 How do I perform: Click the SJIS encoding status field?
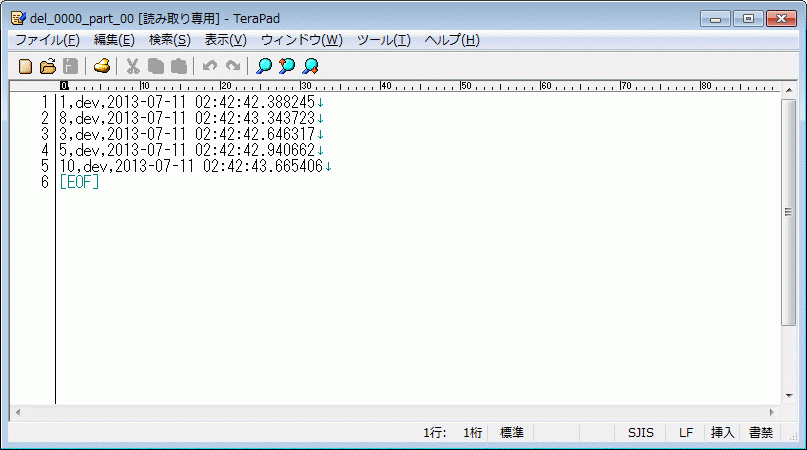[x=640, y=432]
